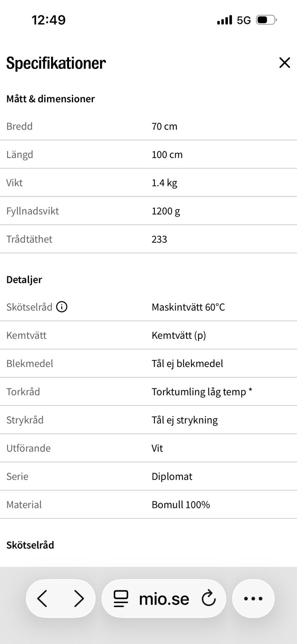Open the page reader icon beside mio.se

tap(121, 599)
